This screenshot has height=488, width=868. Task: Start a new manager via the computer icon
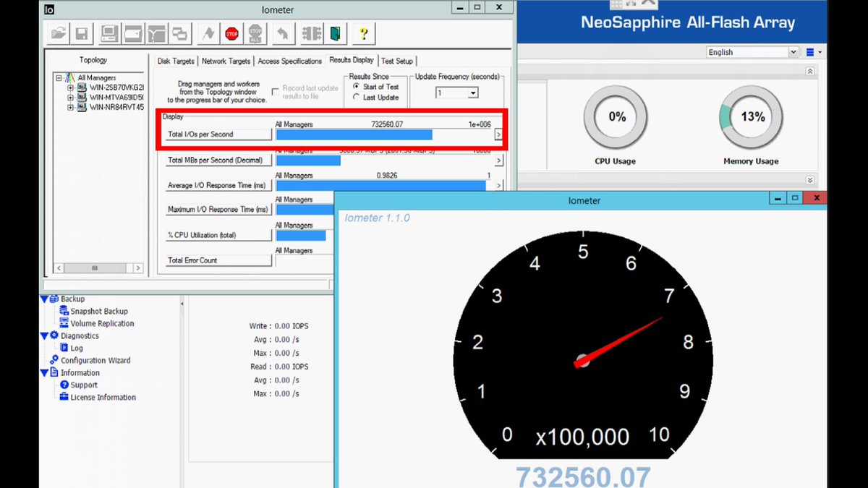point(109,33)
